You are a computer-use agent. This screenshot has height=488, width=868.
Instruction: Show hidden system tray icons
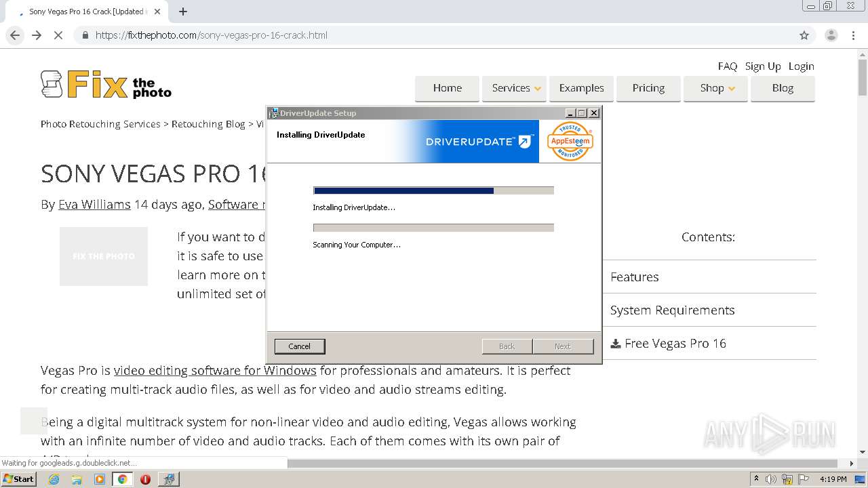pyautogui.click(x=756, y=479)
